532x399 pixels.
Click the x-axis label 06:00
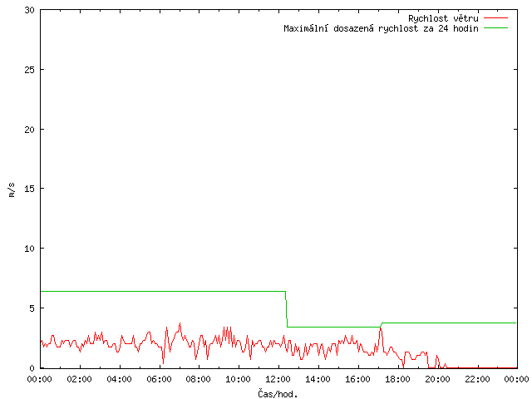point(159,379)
